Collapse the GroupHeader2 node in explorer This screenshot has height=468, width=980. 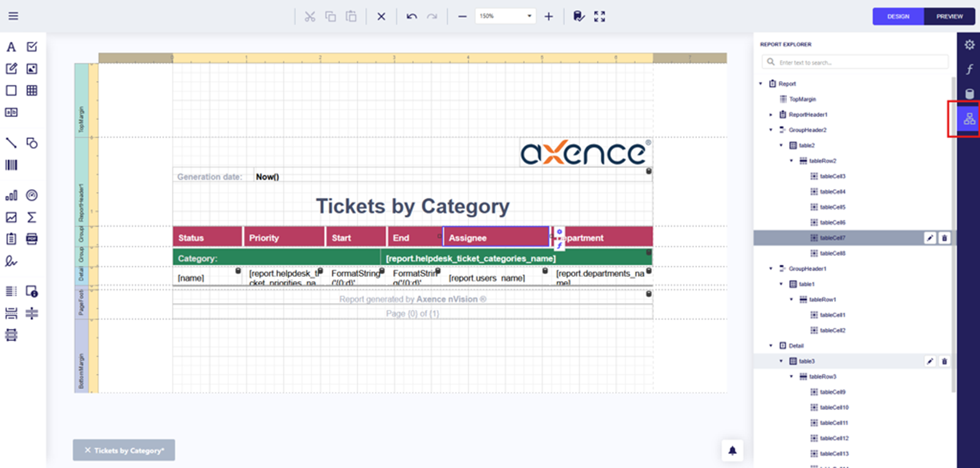pos(771,130)
